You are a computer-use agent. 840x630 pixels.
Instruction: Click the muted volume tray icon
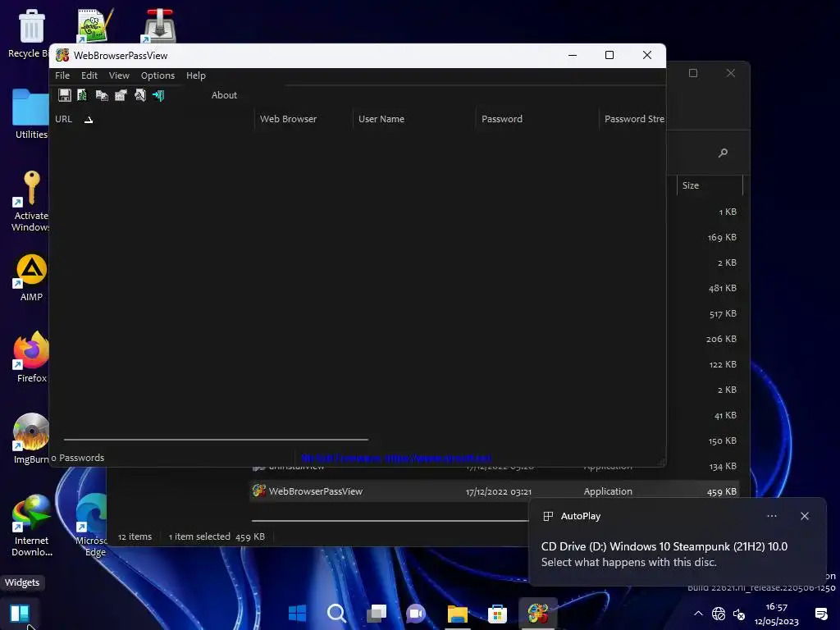click(739, 614)
